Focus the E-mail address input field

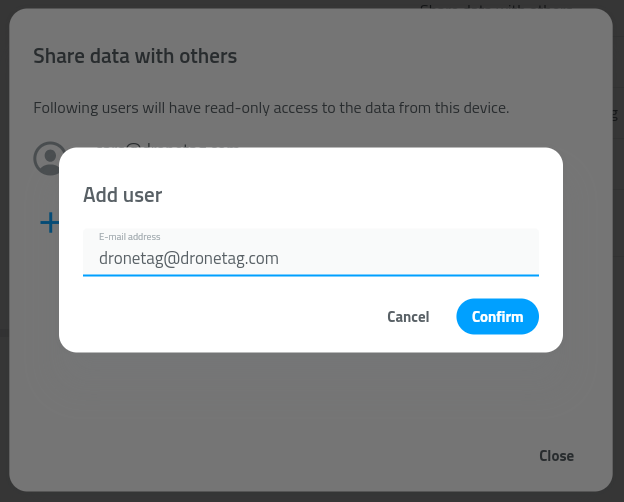[x=310, y=258]
